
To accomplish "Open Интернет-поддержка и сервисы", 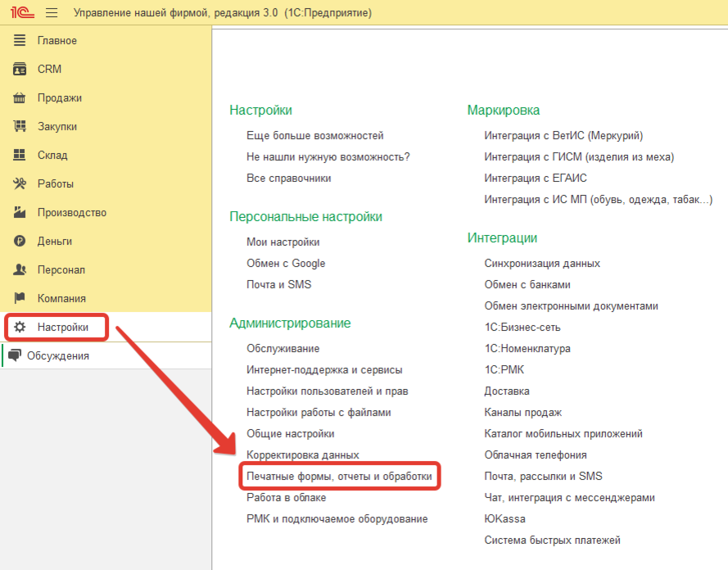I will (324, 370).
